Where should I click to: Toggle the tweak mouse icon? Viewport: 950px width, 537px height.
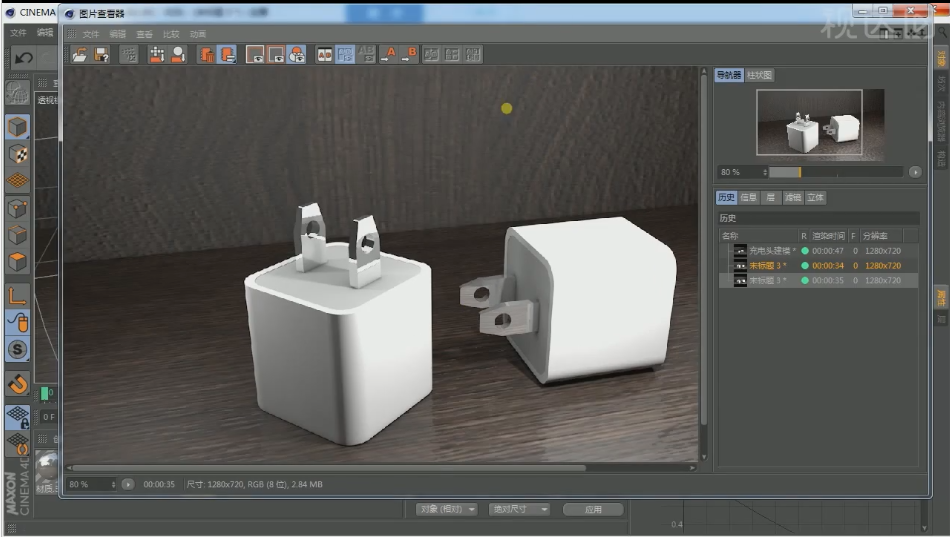pyautogui.click(x=18, y=322)
